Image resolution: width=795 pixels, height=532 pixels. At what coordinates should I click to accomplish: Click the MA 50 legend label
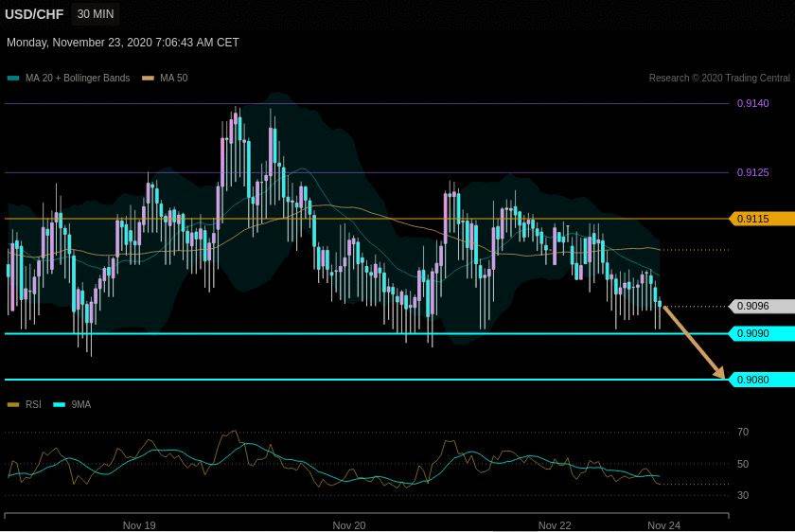[174, 79]
